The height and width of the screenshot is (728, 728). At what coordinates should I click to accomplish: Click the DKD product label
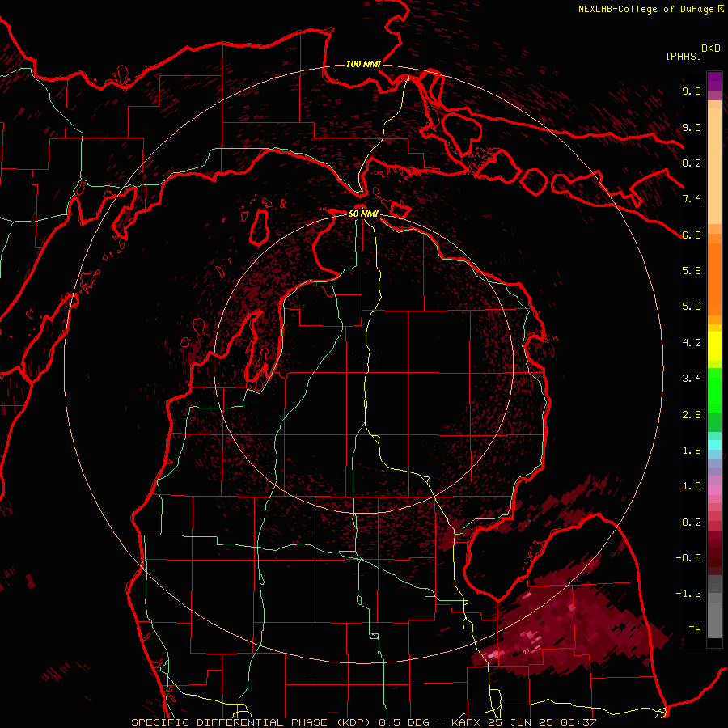tap(711, 49)
